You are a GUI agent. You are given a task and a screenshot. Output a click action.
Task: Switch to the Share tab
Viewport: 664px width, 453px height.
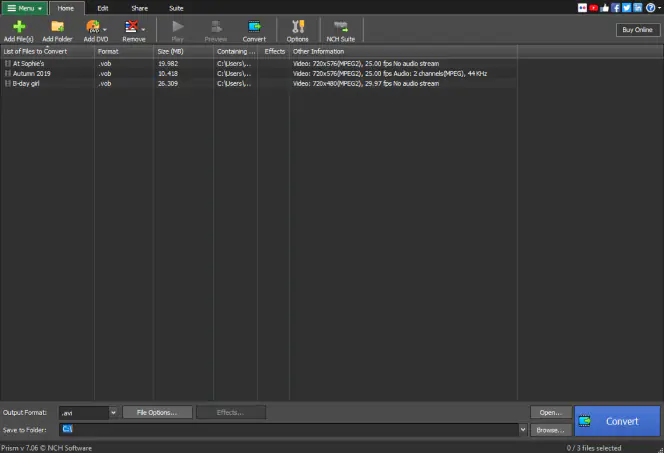(x=140, y=8)
